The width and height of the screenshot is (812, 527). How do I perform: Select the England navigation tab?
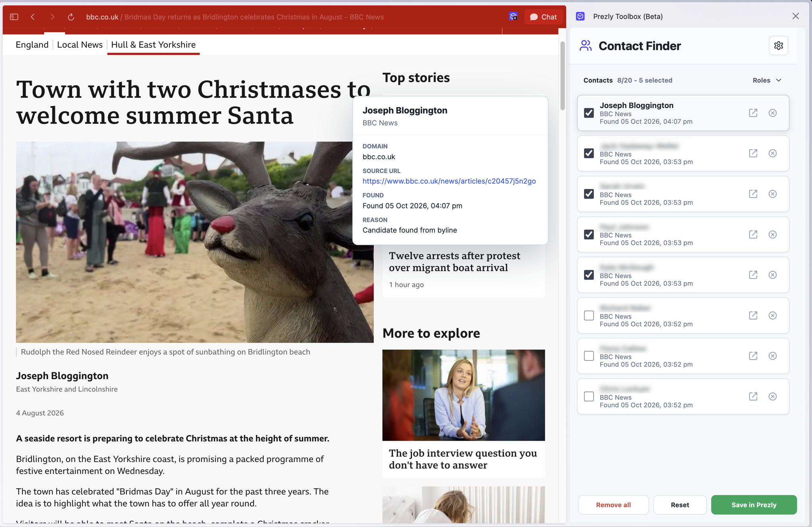pyautogui.click(x=32, y=45)
